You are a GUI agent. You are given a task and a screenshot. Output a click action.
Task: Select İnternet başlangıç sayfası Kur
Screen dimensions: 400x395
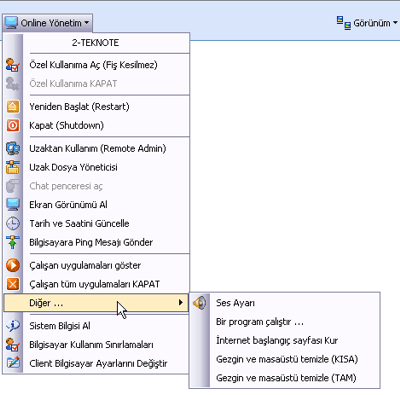(x=285, y=340)
